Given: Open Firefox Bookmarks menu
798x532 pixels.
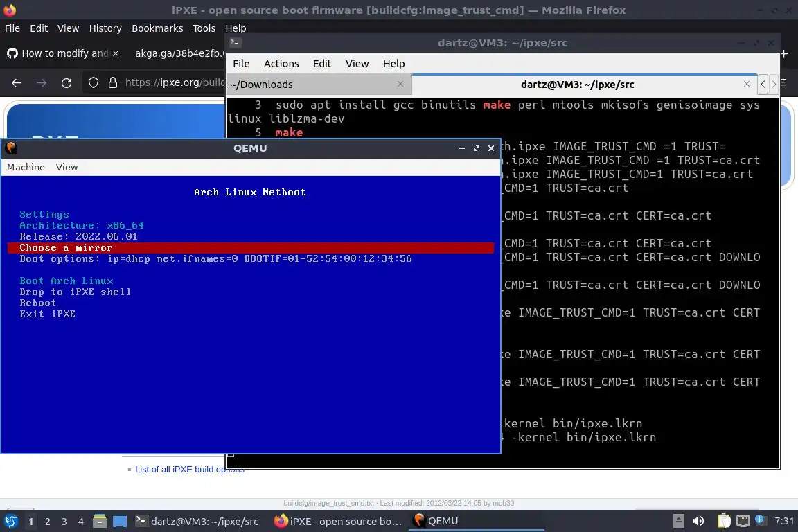Looking at the screenshot, I should point(157,28).
